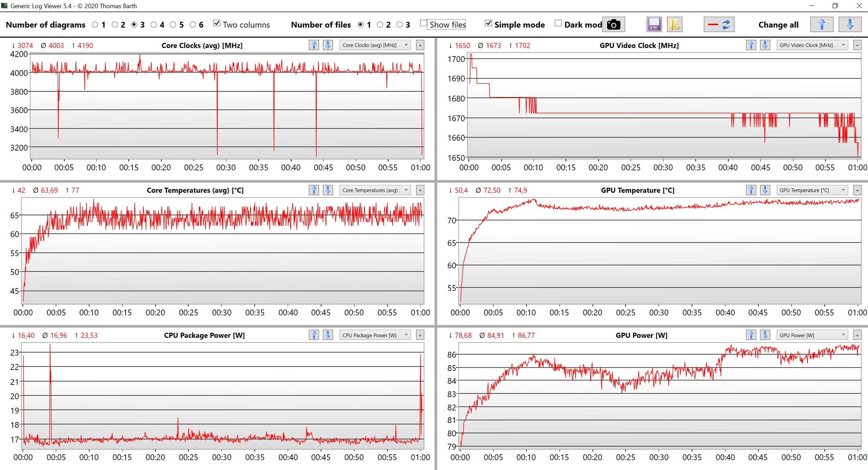
Task: Select 2 for number of files
Action: click(380, 25)
